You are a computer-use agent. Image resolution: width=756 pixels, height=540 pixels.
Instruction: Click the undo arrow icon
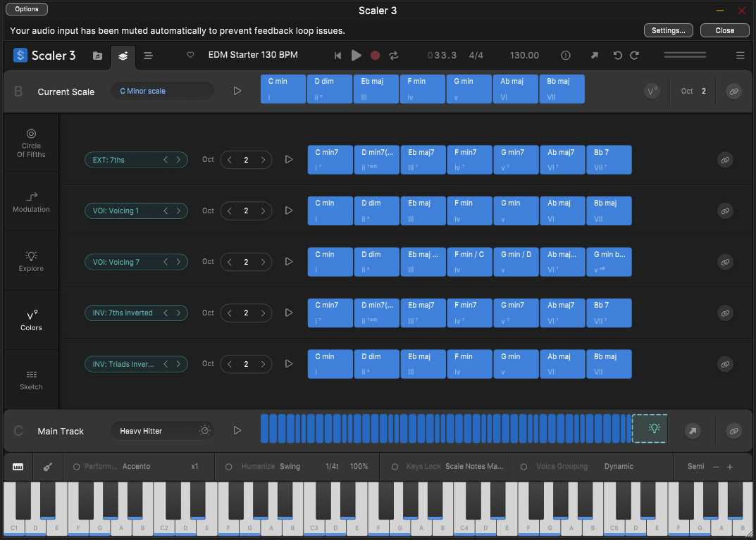tap(617, 56)
